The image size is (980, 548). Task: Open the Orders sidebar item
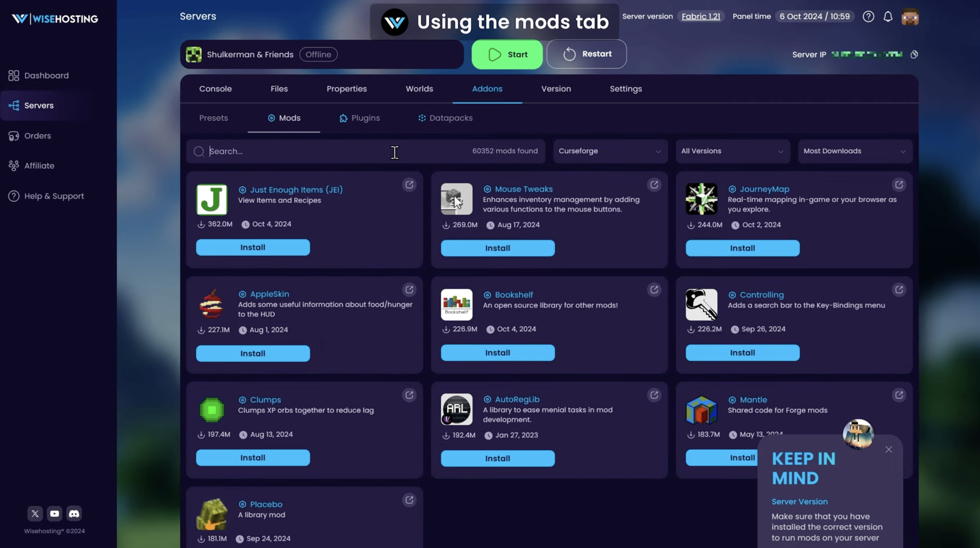pyautogui.click(x=30, y=136)
